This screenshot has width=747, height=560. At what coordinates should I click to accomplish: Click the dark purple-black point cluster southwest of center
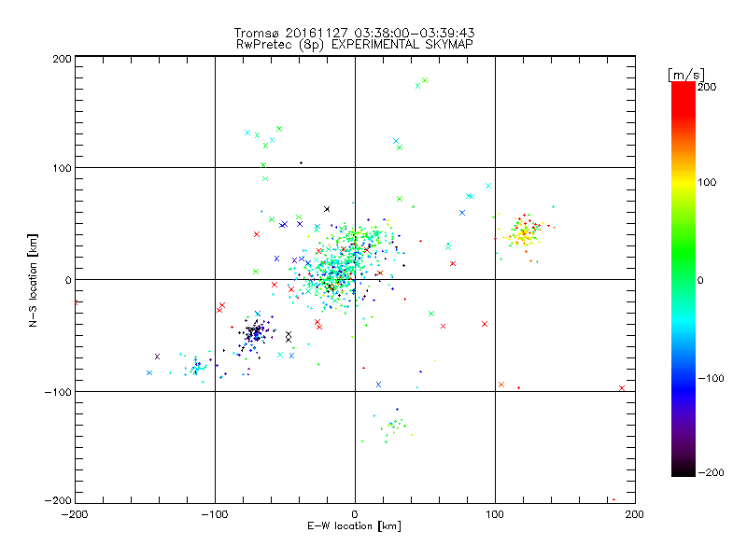click(255, 332)
